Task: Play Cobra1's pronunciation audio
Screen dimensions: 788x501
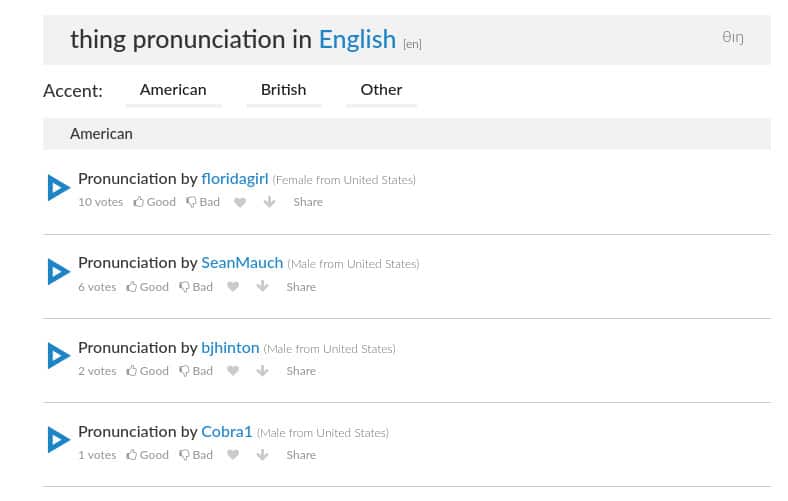Action: coord(59,439)
